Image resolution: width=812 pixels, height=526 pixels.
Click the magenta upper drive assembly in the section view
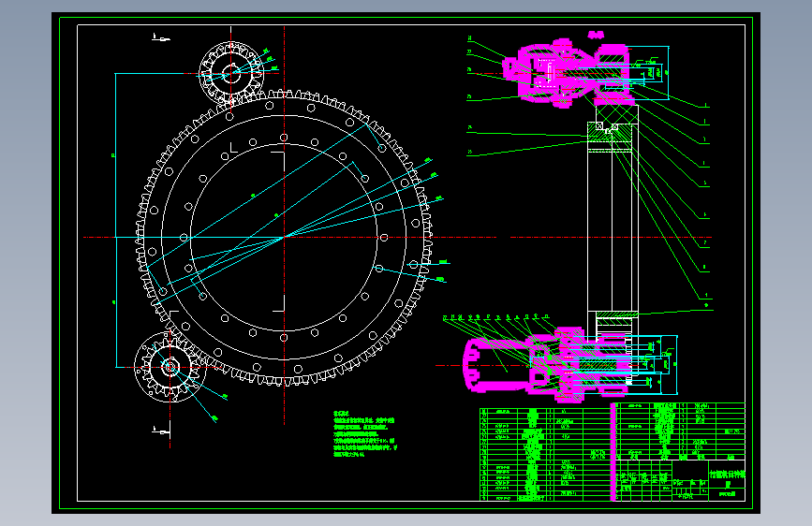569,72
